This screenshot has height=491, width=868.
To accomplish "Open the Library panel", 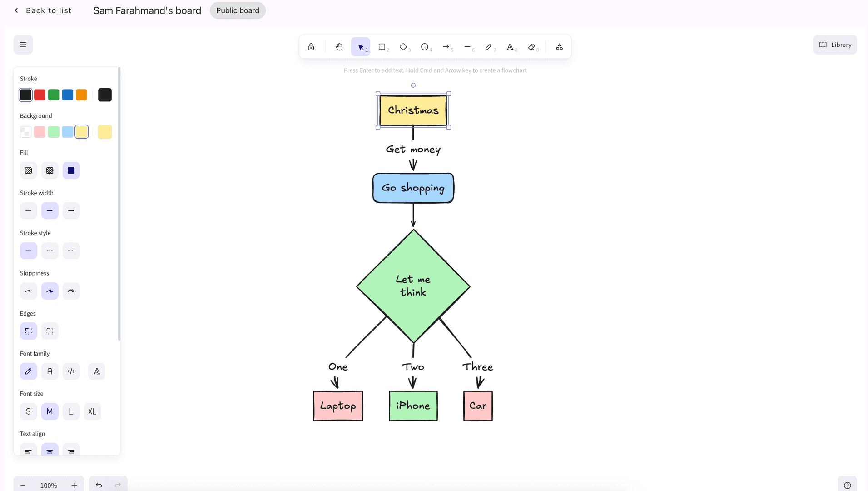I will coord(834,45).
